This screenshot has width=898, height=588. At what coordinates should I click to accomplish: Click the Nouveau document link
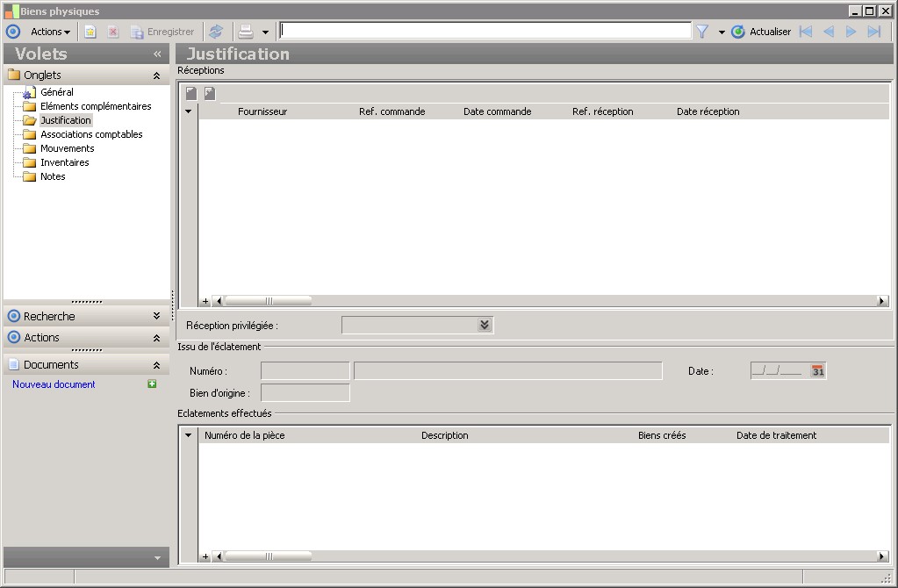(x=54, y=384)
